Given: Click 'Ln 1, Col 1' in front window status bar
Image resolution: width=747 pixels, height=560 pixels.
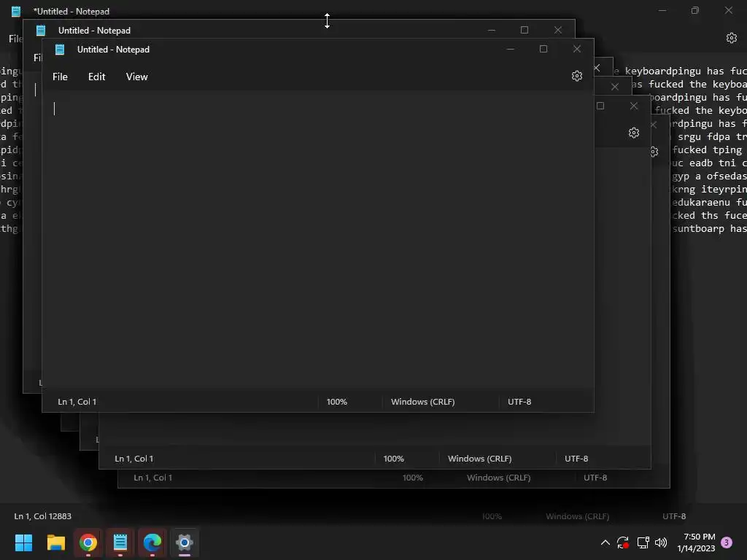Looking at the screenshot, I should click(x=77, y=402).
